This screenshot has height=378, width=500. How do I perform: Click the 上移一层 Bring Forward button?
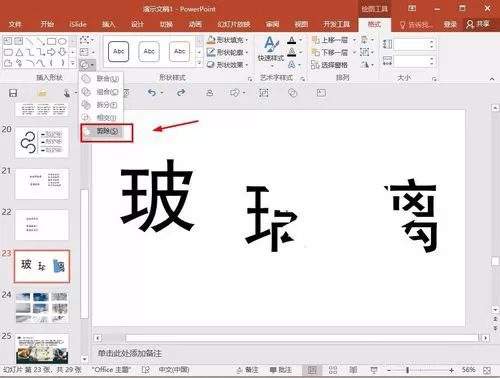[330, 40]
